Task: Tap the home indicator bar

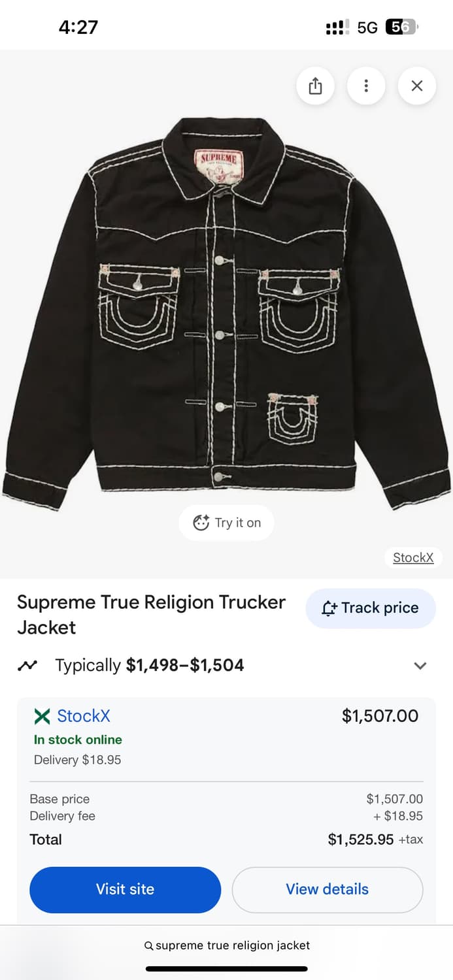Action: coord(226,968)
